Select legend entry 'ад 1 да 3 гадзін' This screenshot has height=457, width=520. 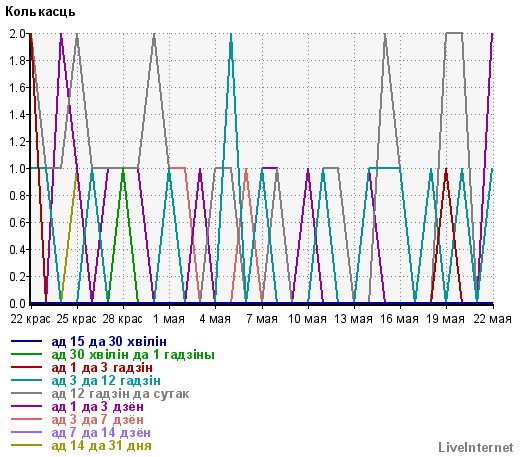pyautogui.click(x=102, y=368)
